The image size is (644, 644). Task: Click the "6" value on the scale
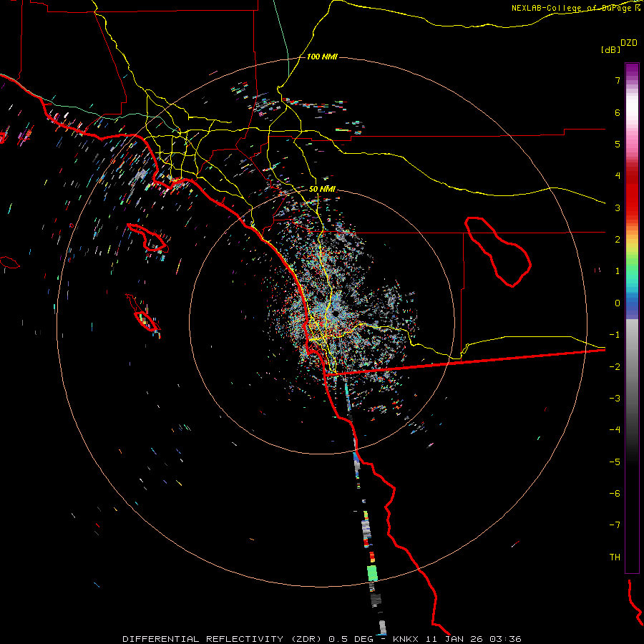point(618,112)
